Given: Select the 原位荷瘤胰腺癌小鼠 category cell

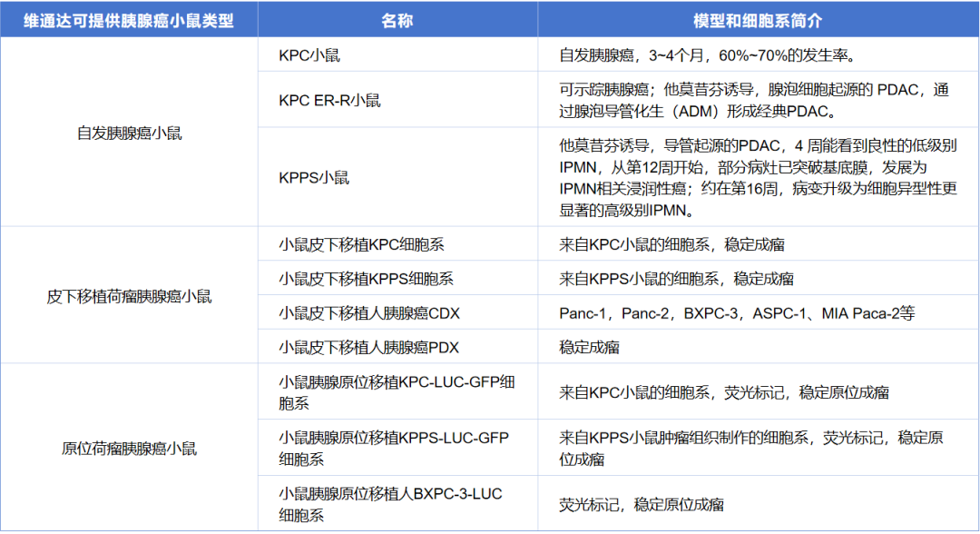Looking at the screenshot, I should 129,449.
